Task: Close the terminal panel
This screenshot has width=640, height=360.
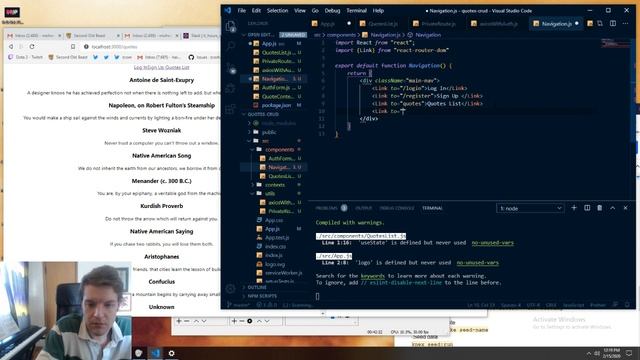Action: coord(626,208)
